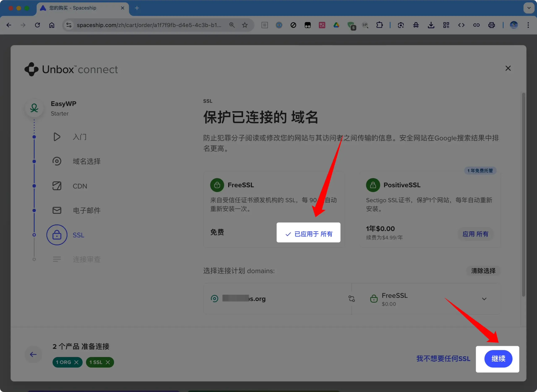Choose 我不想要任何SSL link

click(x=443, y=358)
